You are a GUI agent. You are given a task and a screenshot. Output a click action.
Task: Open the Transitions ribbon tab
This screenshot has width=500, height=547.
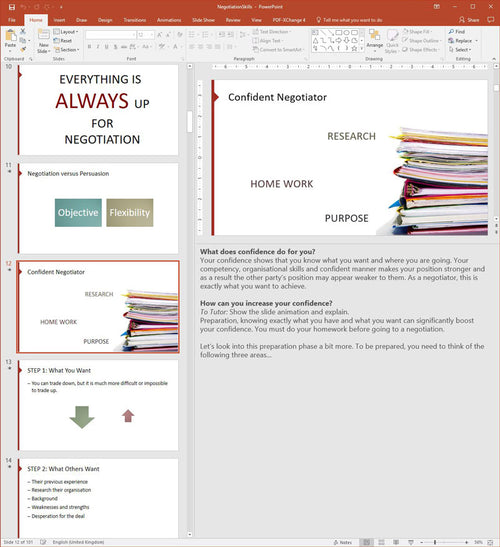point(135,20)
